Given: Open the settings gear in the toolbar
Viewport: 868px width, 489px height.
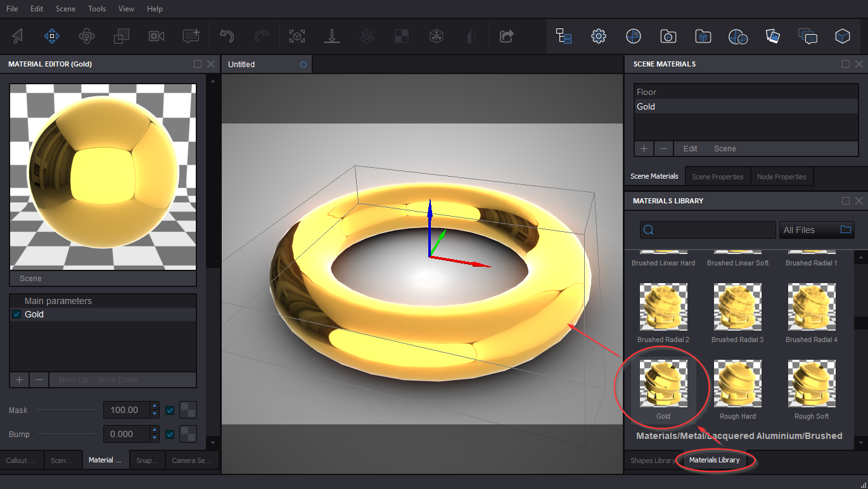Looking at the screenshot, I should 598,36.
